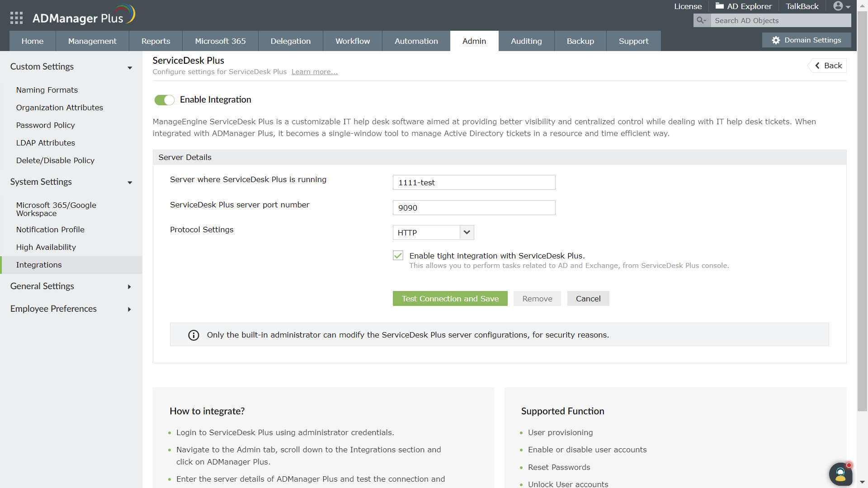Click the server port number field
The width and height of the screenshot is (868, 488).
pos(474,208)
